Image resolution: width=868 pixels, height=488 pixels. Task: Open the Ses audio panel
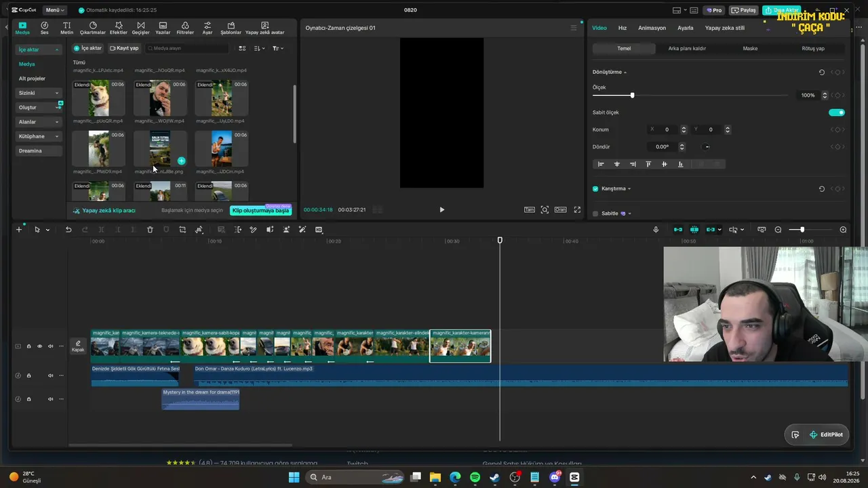click(x=45, y=28)
